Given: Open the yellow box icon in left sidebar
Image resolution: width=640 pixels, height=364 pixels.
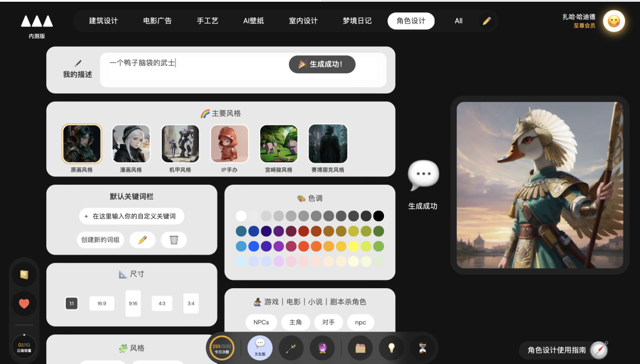Looking at the screenshot, I should click(24, 275).
